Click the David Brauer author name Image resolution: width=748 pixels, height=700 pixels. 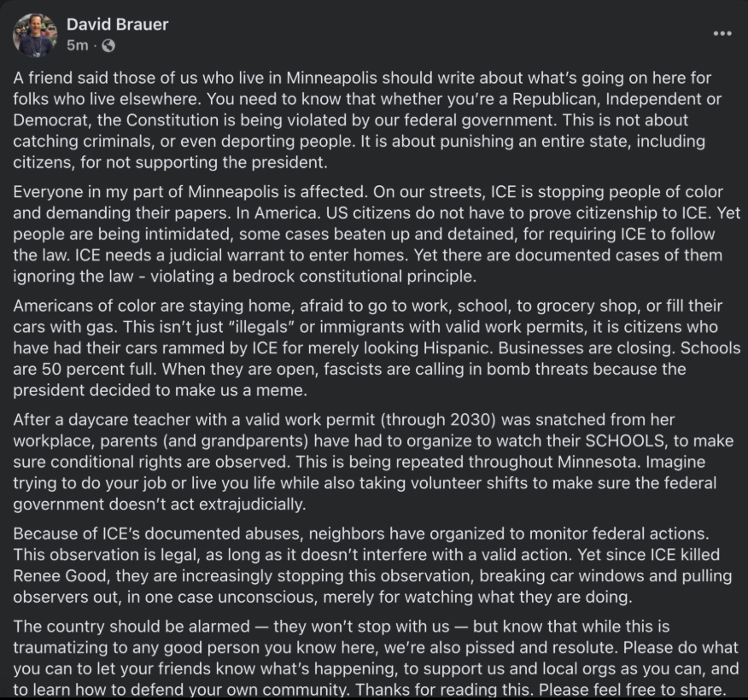(117, 25)
